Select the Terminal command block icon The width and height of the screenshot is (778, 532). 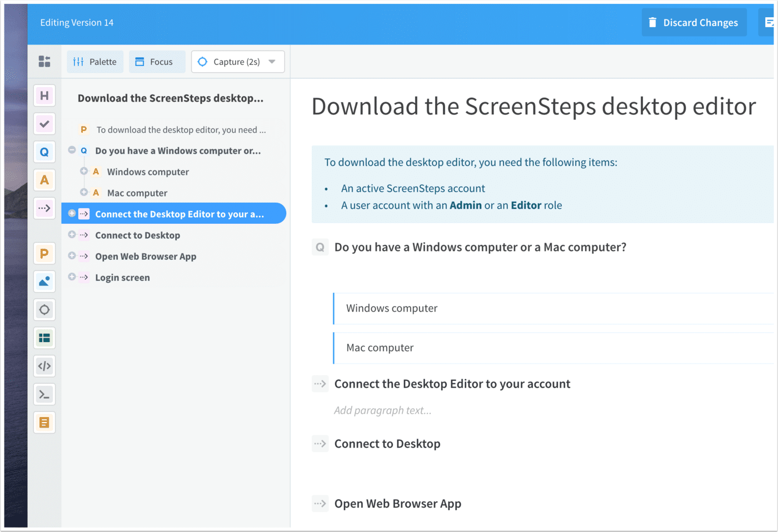(44, 394)
